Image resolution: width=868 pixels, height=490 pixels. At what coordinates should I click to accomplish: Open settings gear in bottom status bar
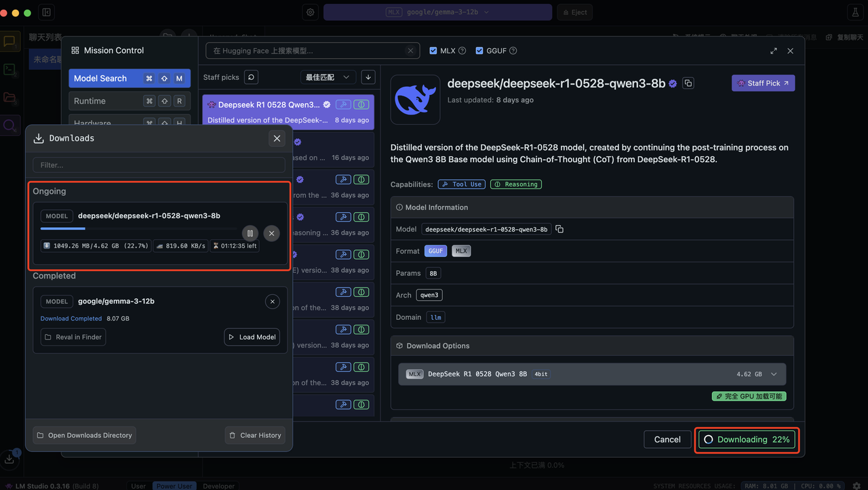point(856,486)
